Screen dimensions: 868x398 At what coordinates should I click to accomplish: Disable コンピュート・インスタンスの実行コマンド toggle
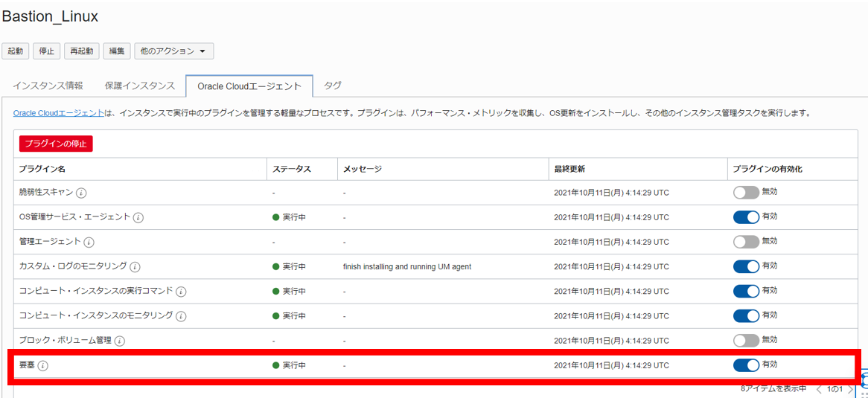tap(746, 291)
